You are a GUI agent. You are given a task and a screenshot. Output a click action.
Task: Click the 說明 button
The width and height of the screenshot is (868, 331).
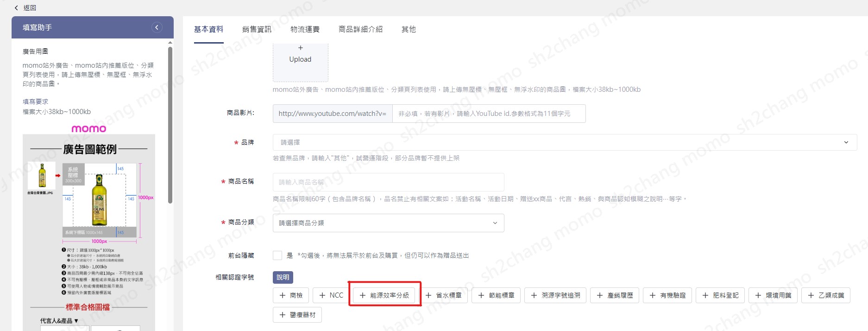[283, 277]
